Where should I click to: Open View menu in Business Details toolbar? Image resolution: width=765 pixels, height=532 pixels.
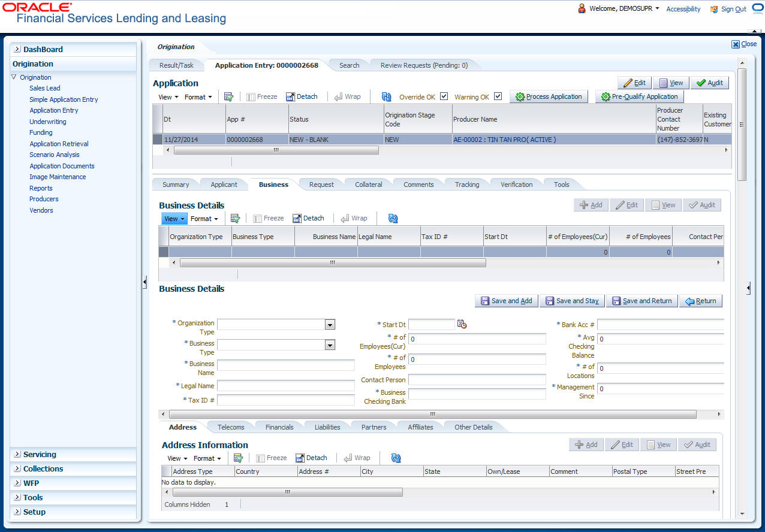click(x=174, y=219)
